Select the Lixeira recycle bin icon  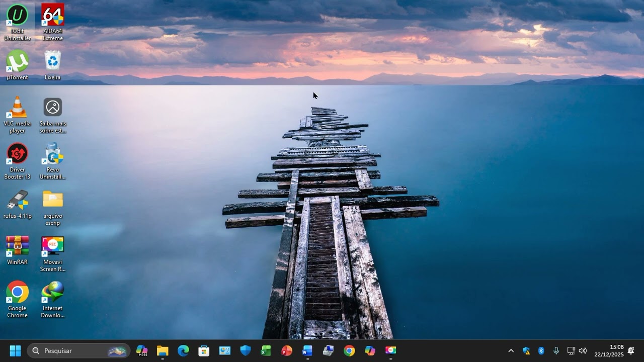tap(53, 65)
